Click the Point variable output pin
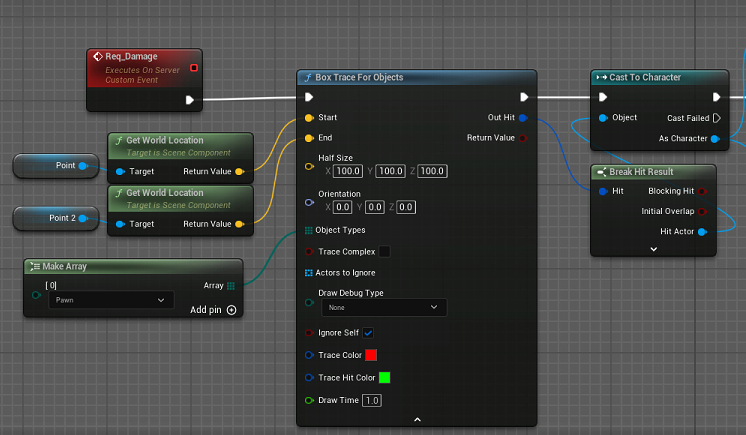746x435 pixels. (x=83, y=166)
